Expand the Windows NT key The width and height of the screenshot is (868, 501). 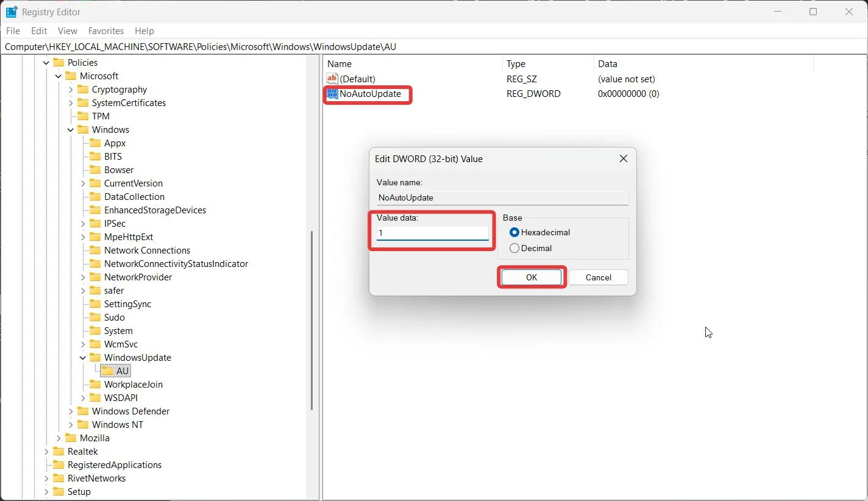click(71, 425)
